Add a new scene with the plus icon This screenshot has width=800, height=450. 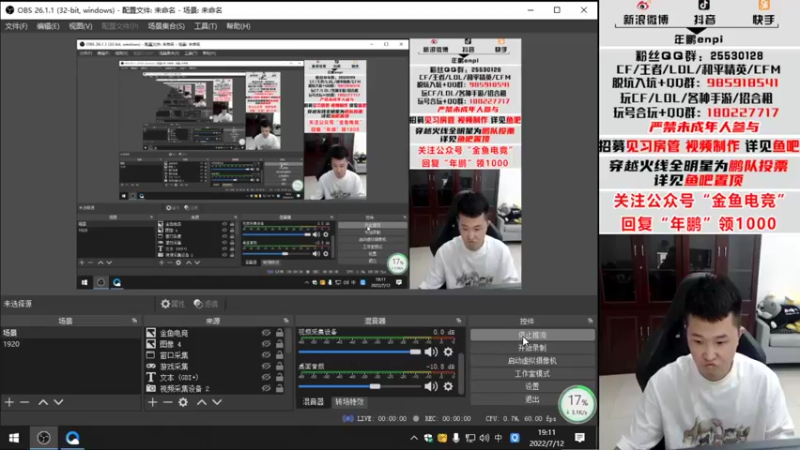point(9,402)
